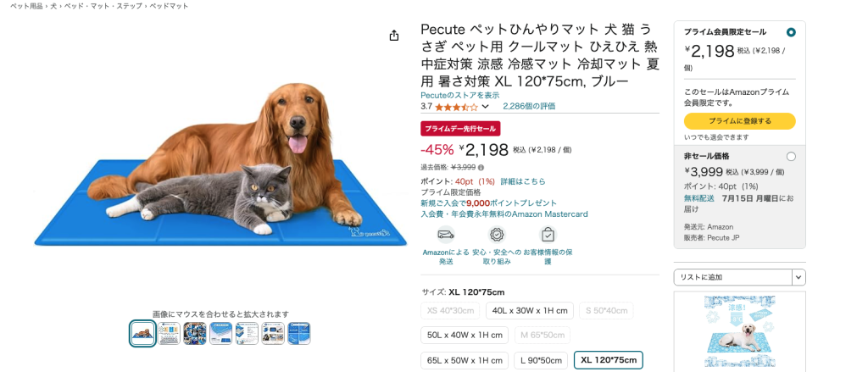Select the non-sale price ¥3,999 radio button

(791, 156)
